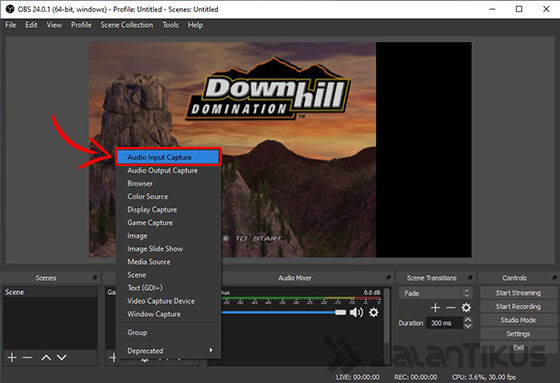Click CPU usage status text
This screenshot has width=560, height=383.
click(484, 377)
